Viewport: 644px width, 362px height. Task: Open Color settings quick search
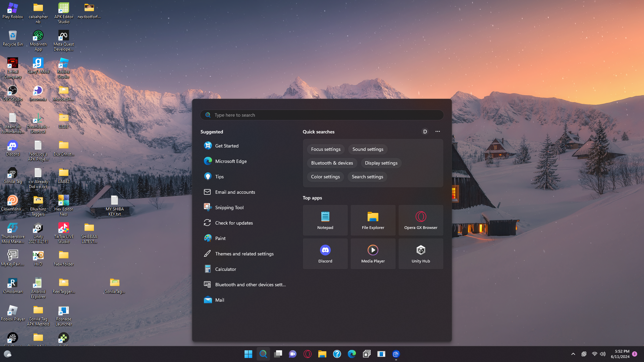pyautogui.click(x=325, y=177)
